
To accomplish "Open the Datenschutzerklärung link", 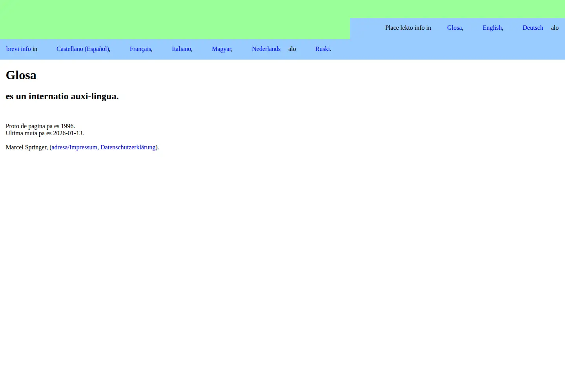I will coord(128,147).
